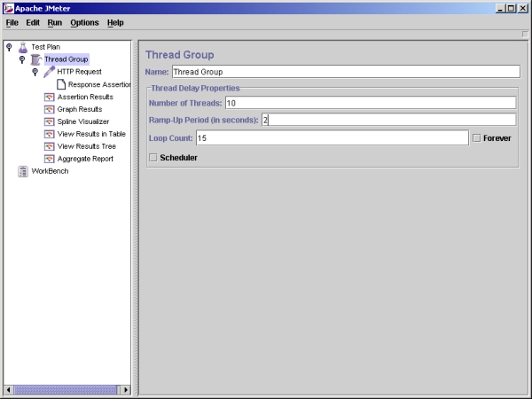Collapse the Thread Group node handle
Screen dimensions: 532x399
[22, 59]
